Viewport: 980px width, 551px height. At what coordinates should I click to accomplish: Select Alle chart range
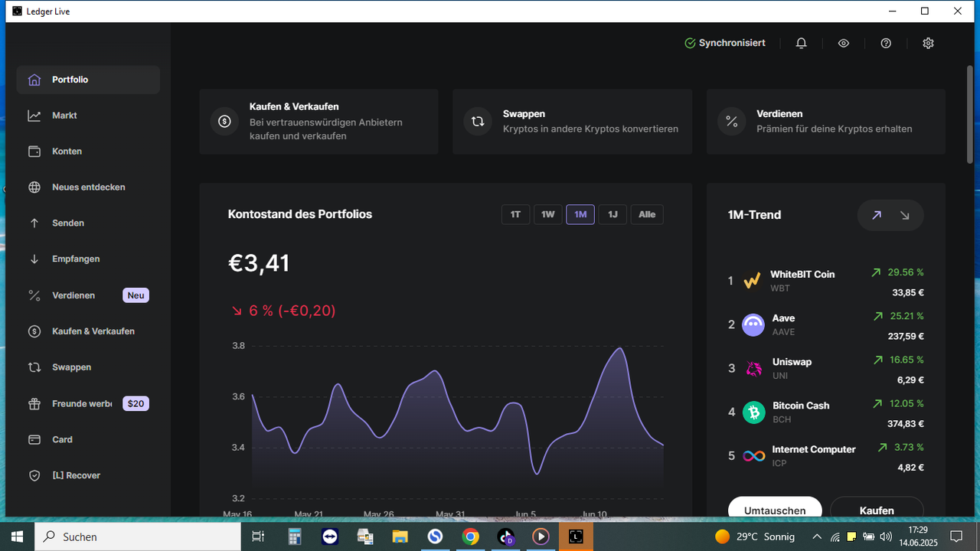tap(647, 214)
